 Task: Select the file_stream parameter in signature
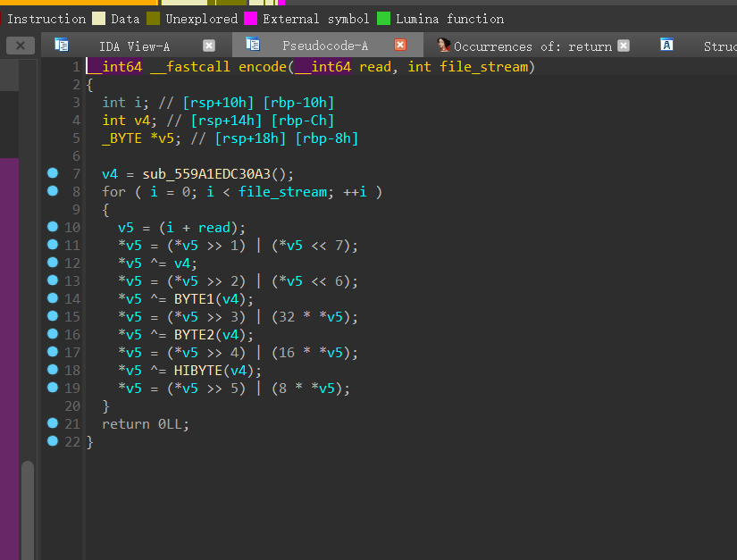(x=483, y=67)
